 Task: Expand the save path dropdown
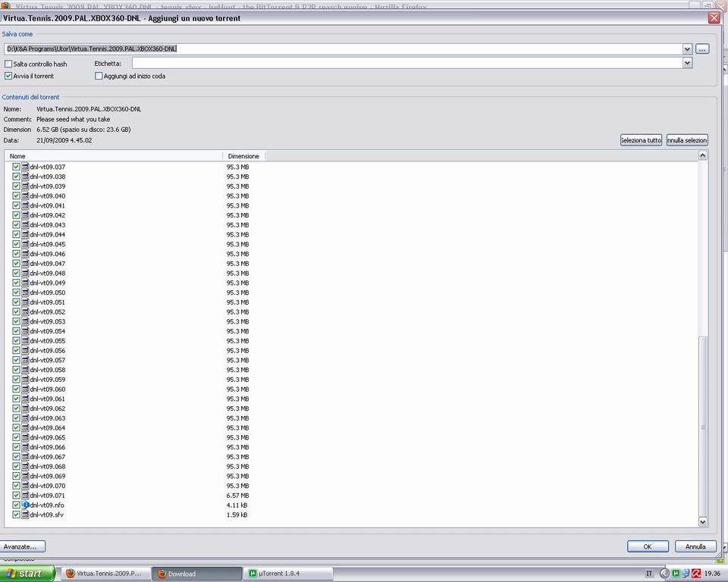(687, 49)
